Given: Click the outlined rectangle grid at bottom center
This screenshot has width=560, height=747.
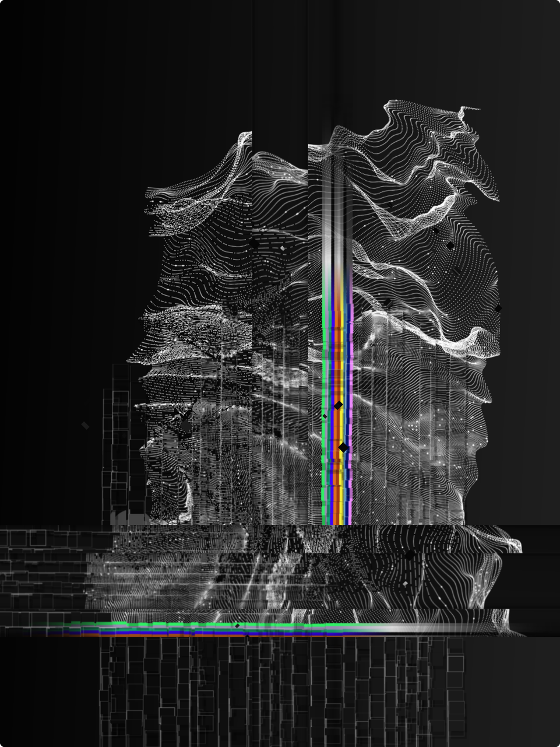Looking at the screenshot, I should (x=280, y=688).
